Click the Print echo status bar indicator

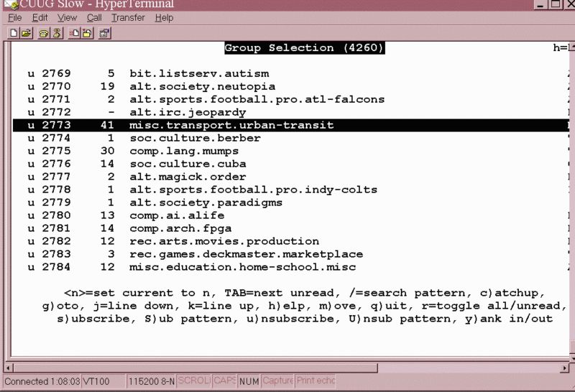316,381
